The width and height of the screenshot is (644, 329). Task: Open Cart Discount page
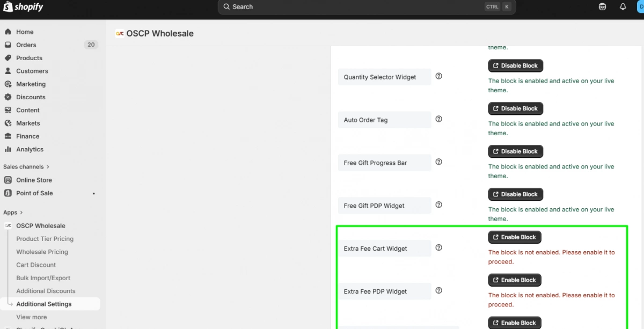pyautogui.click(x=36, y=265)
